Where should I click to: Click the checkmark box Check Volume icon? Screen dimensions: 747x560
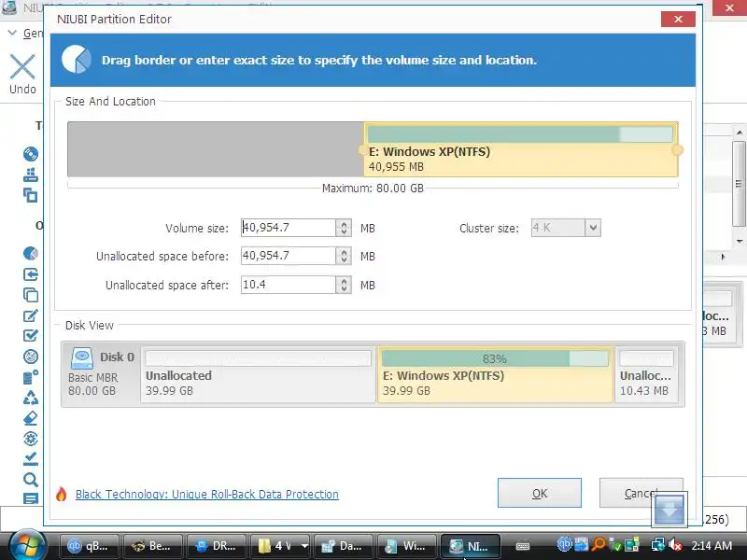point(31,336)
